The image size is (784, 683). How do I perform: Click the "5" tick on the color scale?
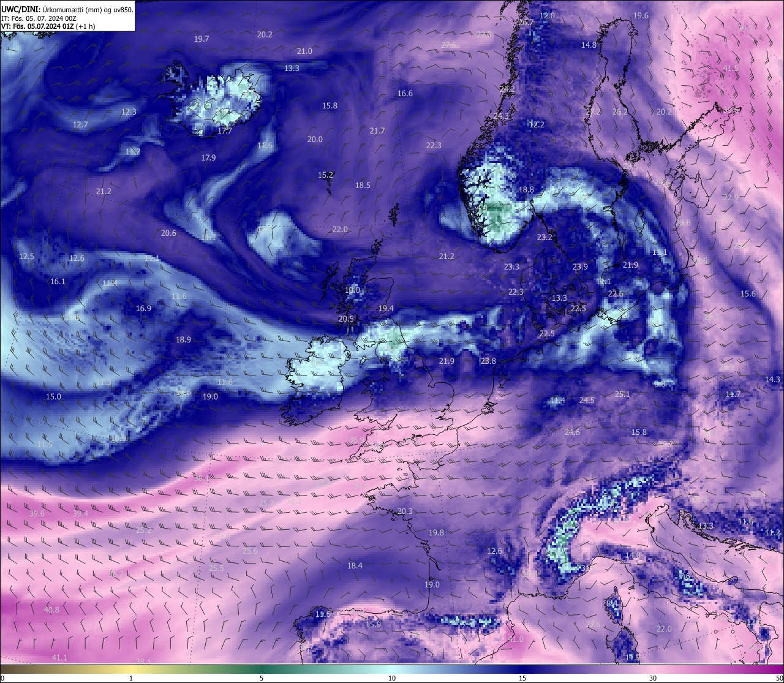[x=262, y=678]
